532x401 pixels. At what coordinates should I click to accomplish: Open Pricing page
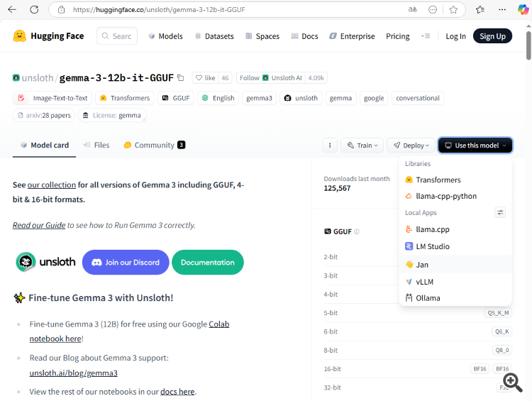pyautogui.click(x=398, y=36)
